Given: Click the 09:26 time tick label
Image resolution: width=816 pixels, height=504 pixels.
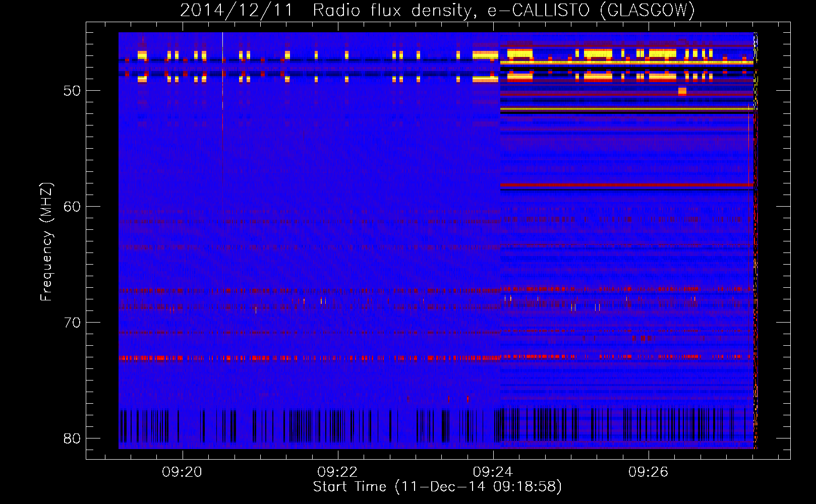Looking at the screenshot, I should 648,472.
